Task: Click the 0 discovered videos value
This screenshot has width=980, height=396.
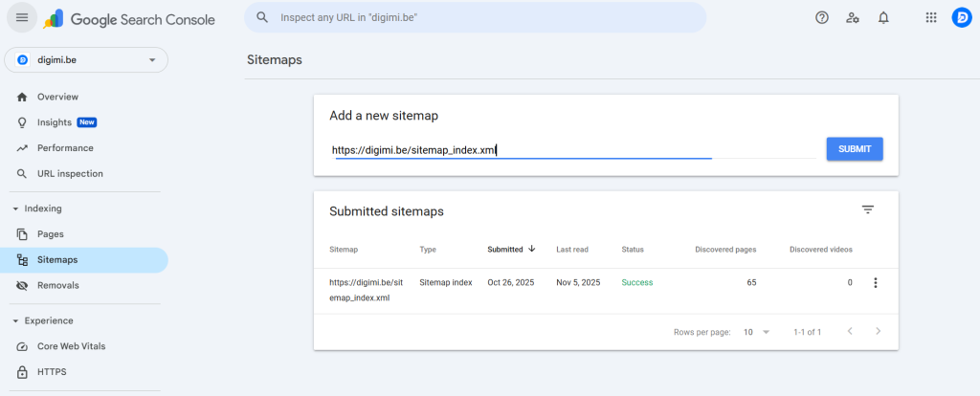Action: tap(850, 282)
